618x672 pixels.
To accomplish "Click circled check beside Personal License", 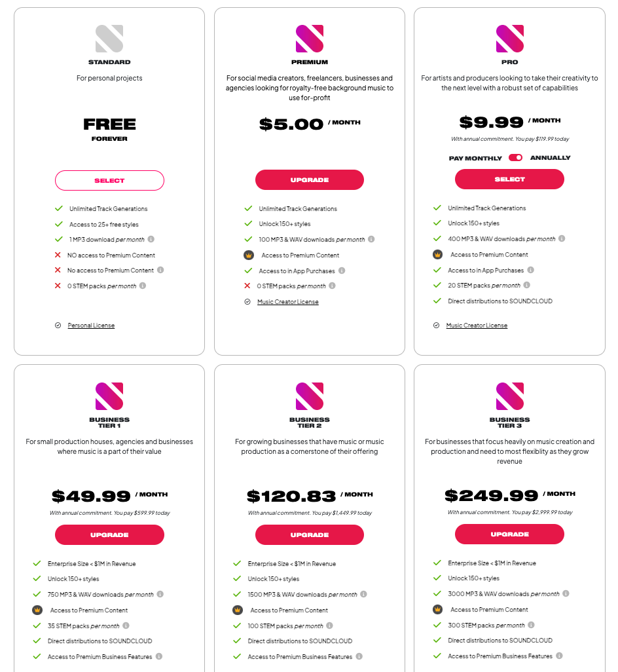I will 58,325.
